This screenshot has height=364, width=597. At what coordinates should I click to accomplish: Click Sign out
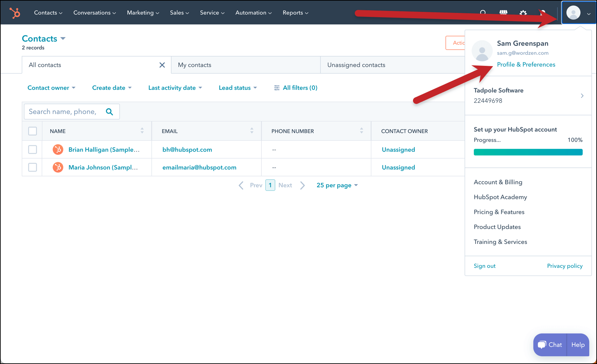coord(484,266)
